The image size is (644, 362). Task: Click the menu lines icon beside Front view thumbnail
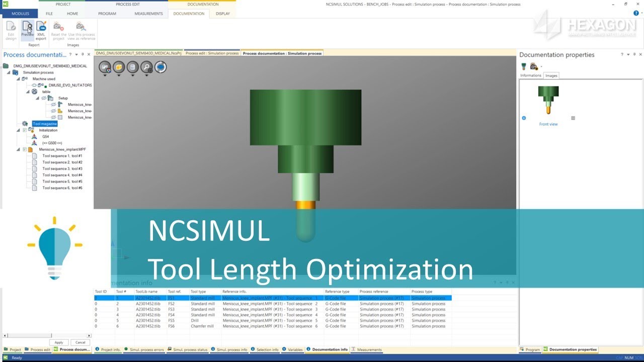(x=573, y=118)
